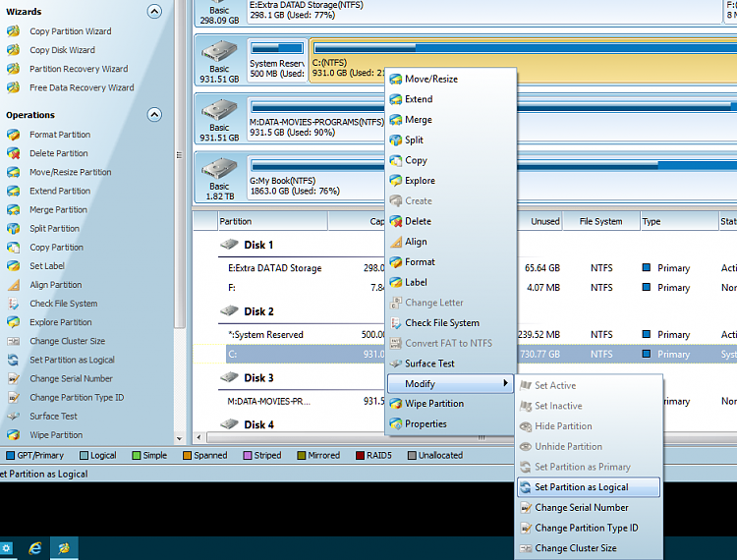The width and height of the screenshot is (737, 560).
Task: Collapse the Wizards section
Action: click(154, 11)
